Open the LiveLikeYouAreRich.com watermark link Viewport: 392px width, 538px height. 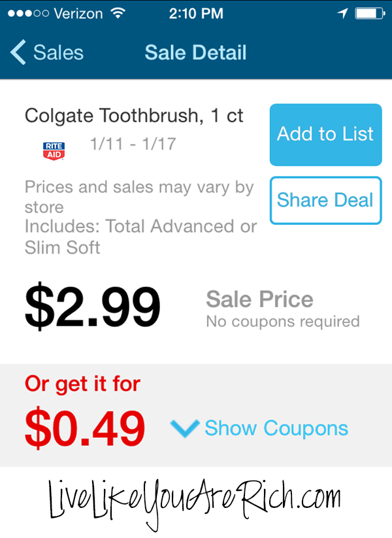click(195, 503)
